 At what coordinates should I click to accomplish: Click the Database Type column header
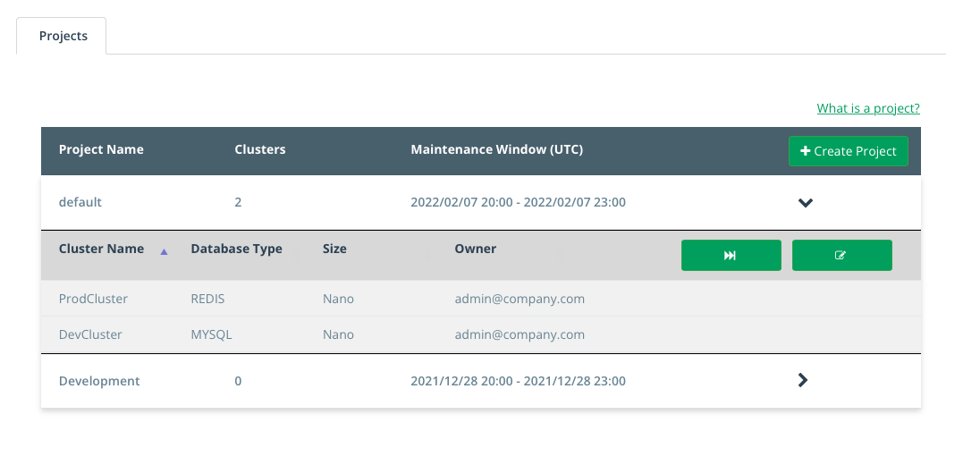coord(236,249)
